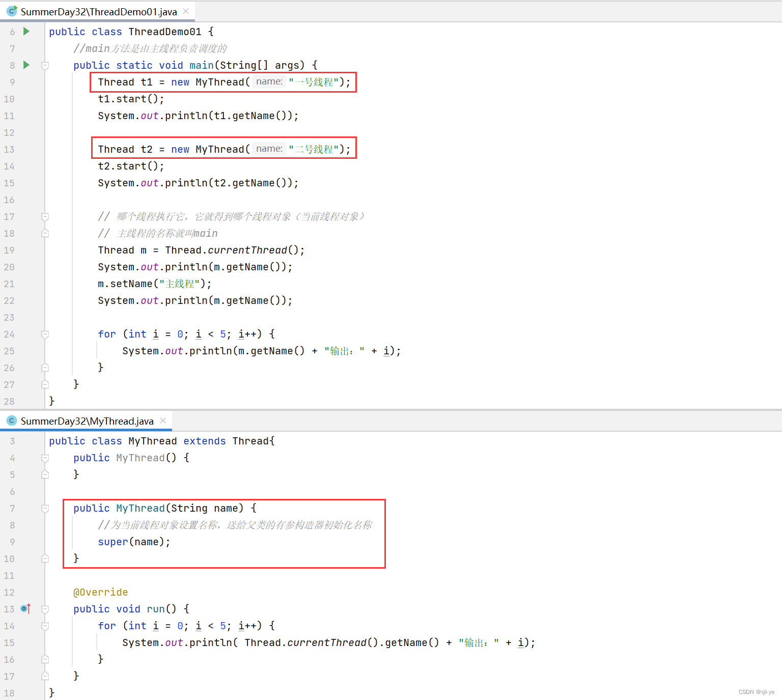
Task: Click the //main方法 comment on line 7
Action: 150,48
